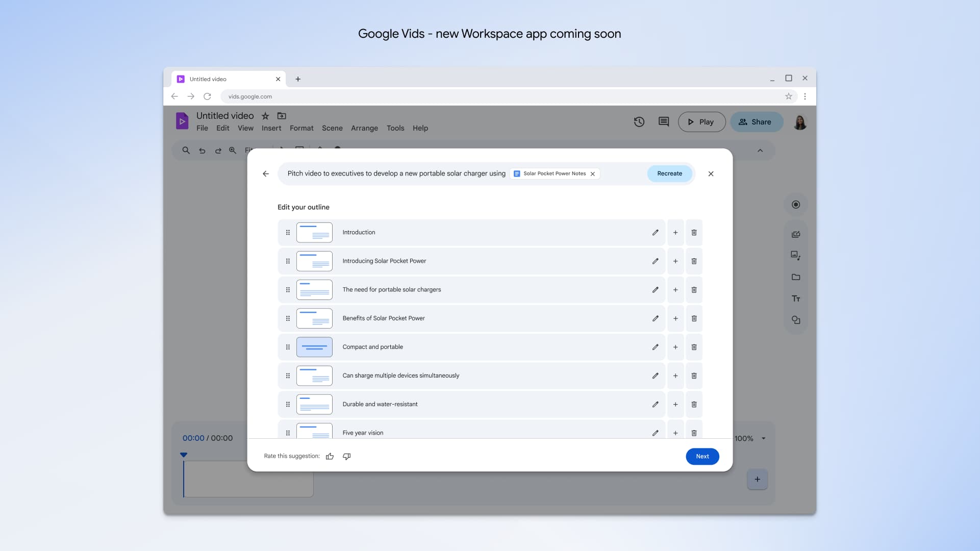The height and width of the screenshot is (551, 980).
Task: Click the Recreate button
Action: point(669,173)
